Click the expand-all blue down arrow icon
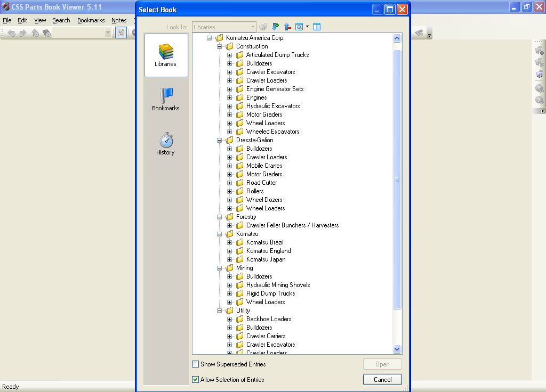546x392 pixels. click(276, 27)
